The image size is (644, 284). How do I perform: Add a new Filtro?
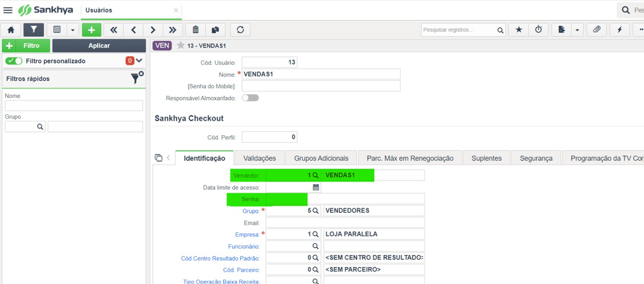pos(26,45)
